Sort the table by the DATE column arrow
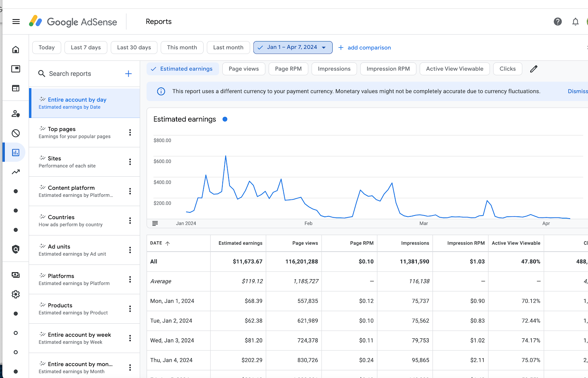This screenshot has height=378, width=588. 168,244
